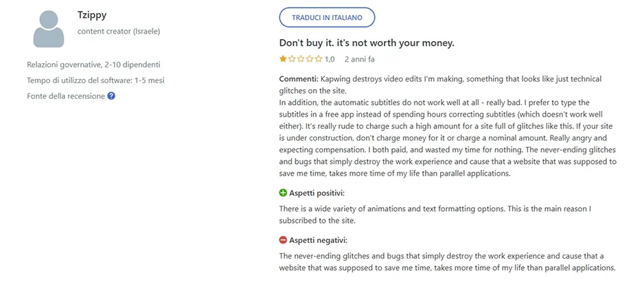Click the blue question mark help icon
644x286 pixels.
coord(111,96)
